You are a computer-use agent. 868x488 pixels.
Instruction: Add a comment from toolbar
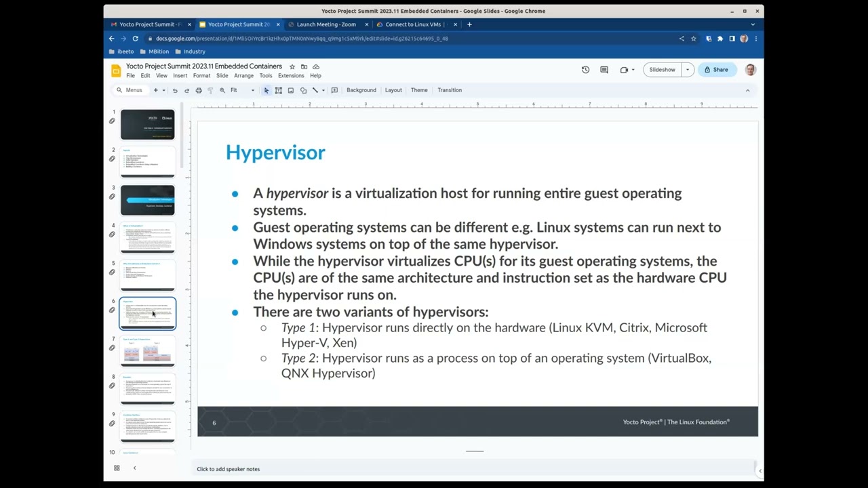tap(334, 90)
